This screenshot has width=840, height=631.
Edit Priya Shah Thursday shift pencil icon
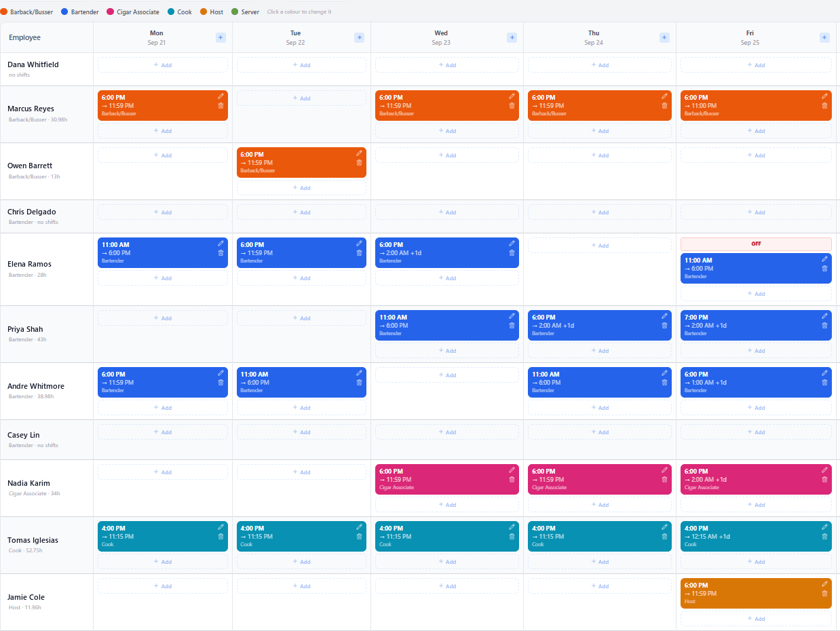pos(664,316)
